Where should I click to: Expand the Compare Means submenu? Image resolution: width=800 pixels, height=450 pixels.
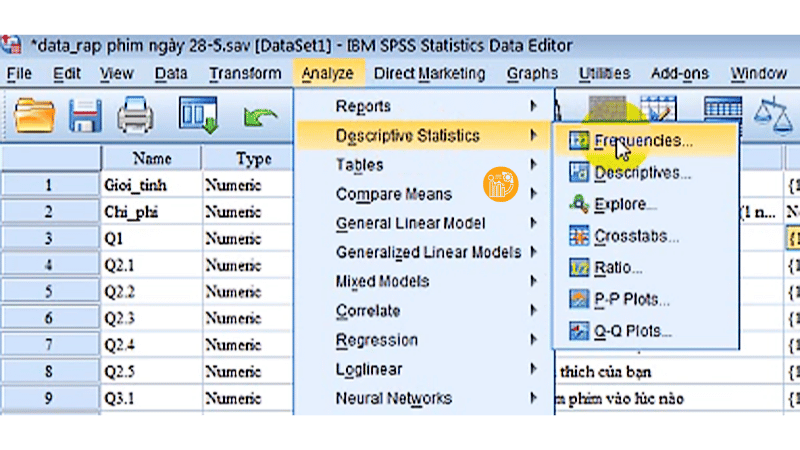coord(393,194)
